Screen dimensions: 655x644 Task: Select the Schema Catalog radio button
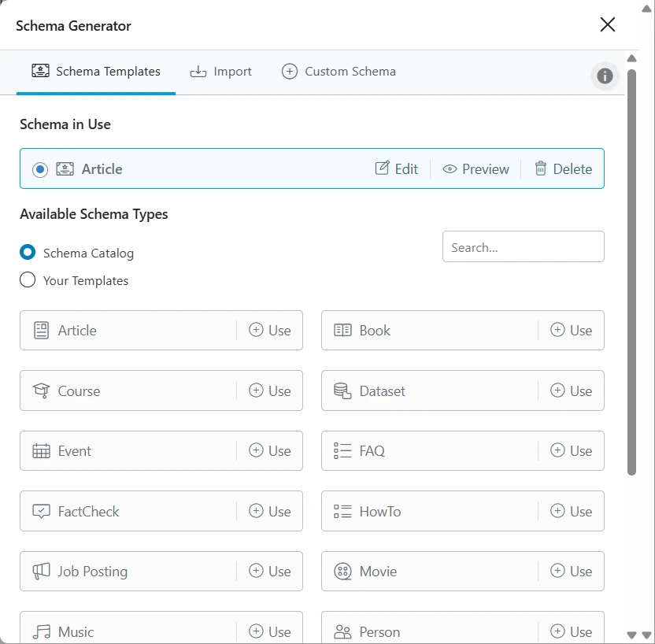[28, 253]
